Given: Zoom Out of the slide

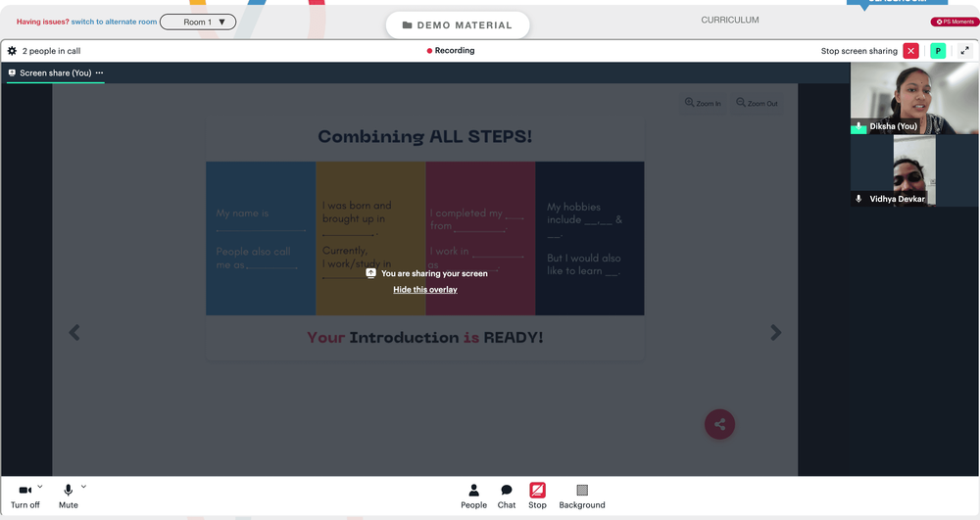Looking at the screenshot, I should tap(757, 103).
